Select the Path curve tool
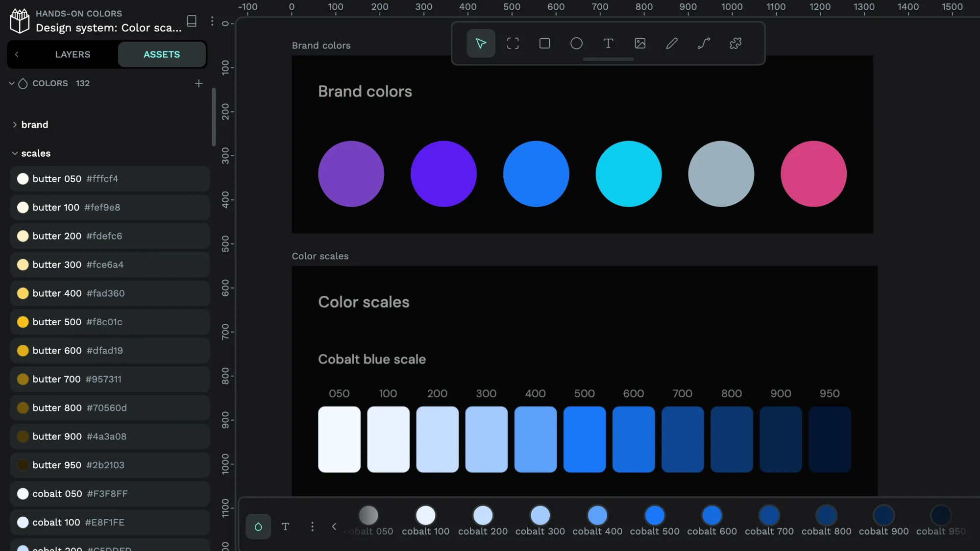This screenshot has height=551, width=980. 704,44
